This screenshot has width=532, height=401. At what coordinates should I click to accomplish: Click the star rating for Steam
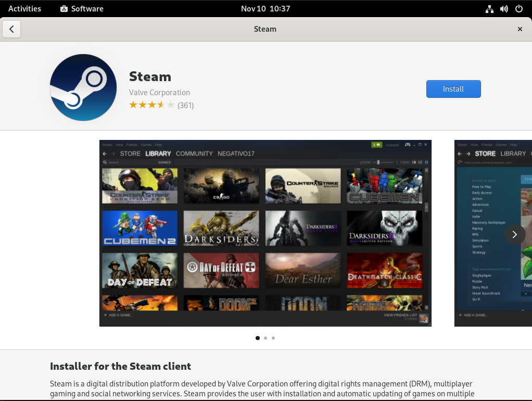[151, 105]
